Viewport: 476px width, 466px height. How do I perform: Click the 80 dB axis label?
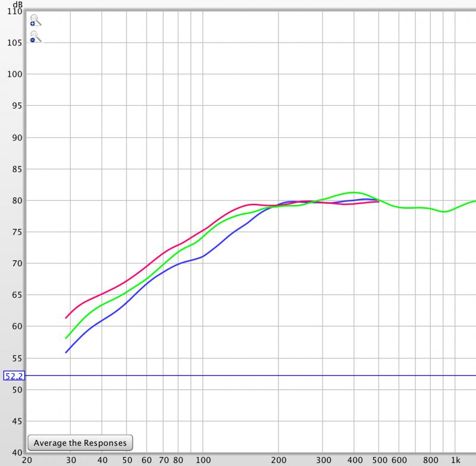click(x=17, y=201)
